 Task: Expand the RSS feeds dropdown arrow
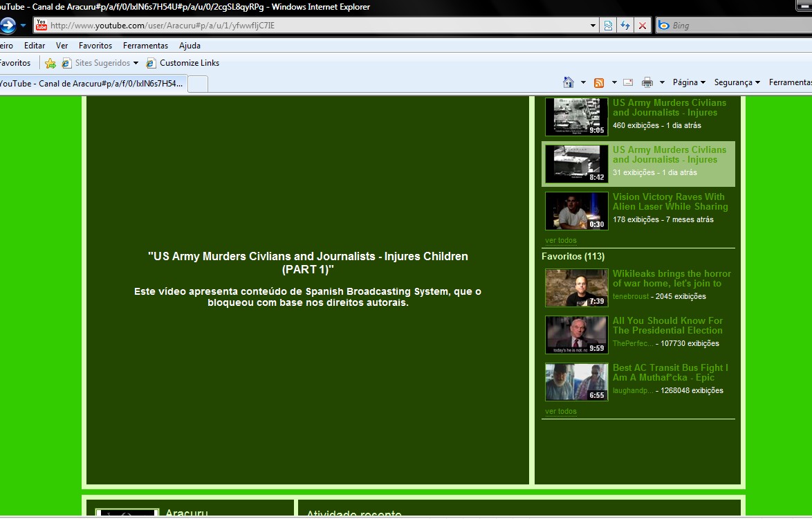(614, 82)
